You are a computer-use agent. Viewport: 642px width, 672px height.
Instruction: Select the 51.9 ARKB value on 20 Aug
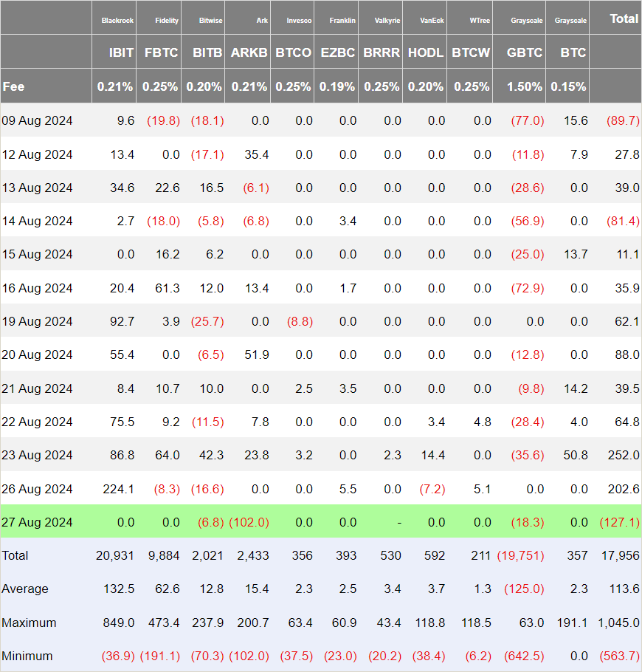(257, 355)
